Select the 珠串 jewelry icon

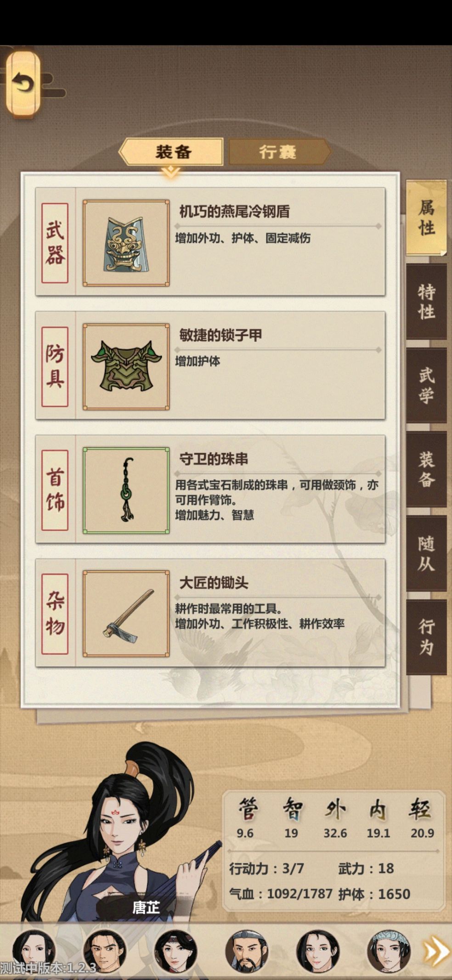coord(126,490)
